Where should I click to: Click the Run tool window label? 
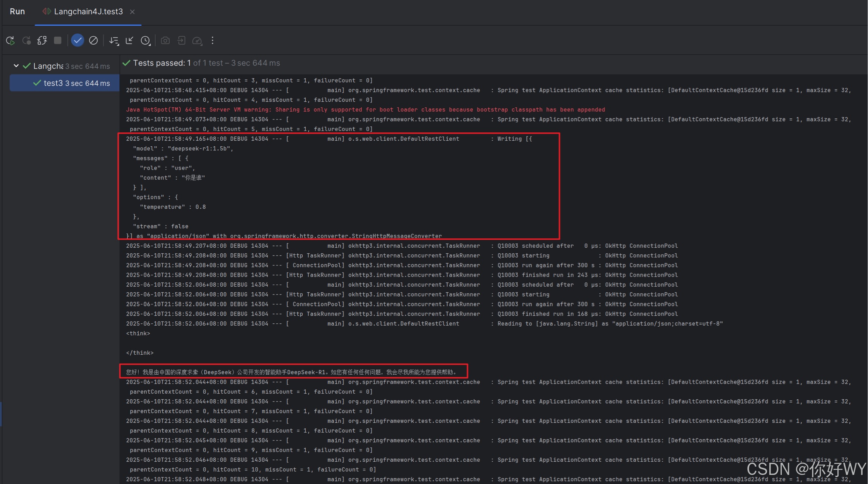point(17,12)
